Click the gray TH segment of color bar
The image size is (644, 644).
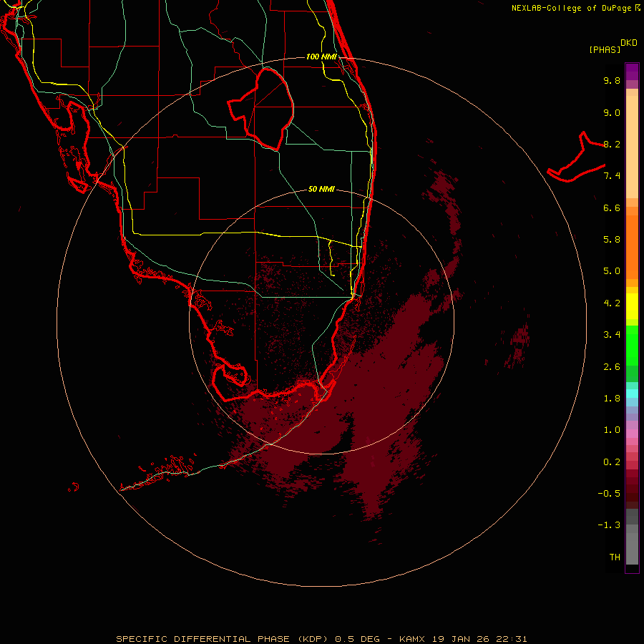click(632, 548)
